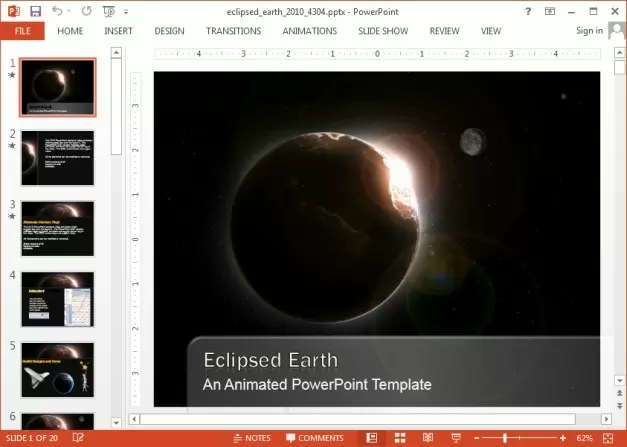Toggle the Notes pane
627x447 pixels.
pos(251,438)
